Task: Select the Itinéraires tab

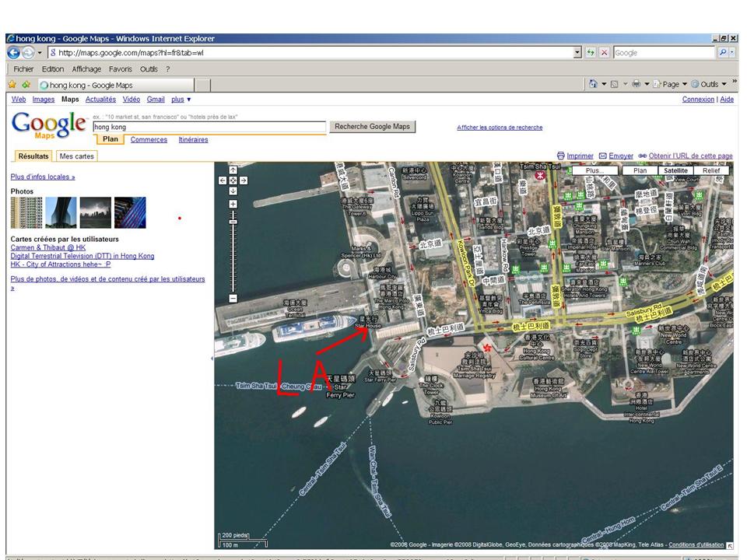Action: click(193, 139)
